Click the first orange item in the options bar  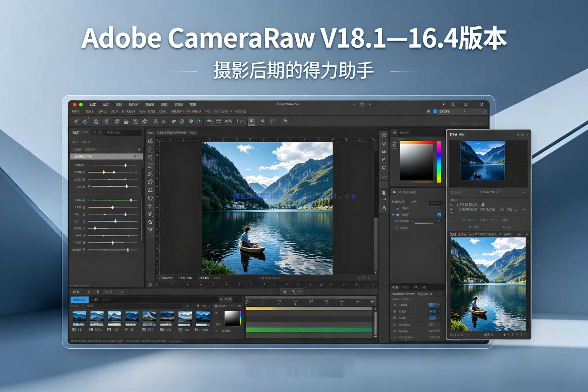tap(90, 111)
